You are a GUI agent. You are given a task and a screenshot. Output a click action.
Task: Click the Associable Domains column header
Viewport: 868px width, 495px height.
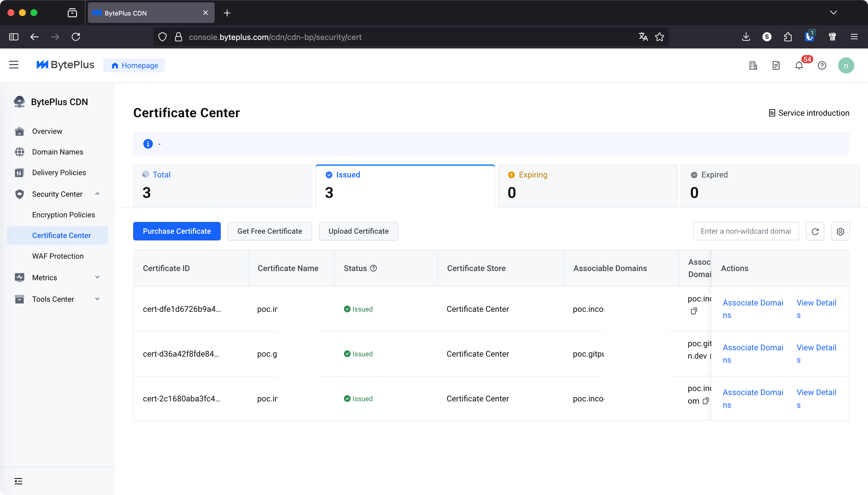coord(610,268)
